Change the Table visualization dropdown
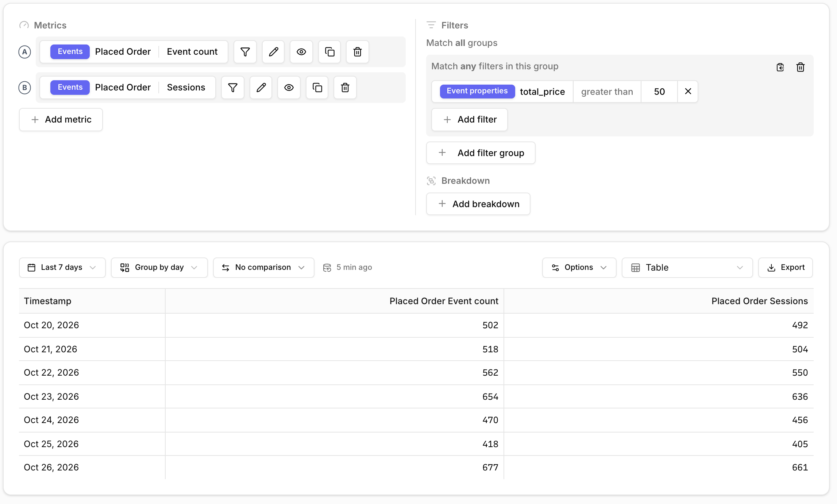Image resolution: width=837 pixels, height=504 pixels. [x=687, y=268]
